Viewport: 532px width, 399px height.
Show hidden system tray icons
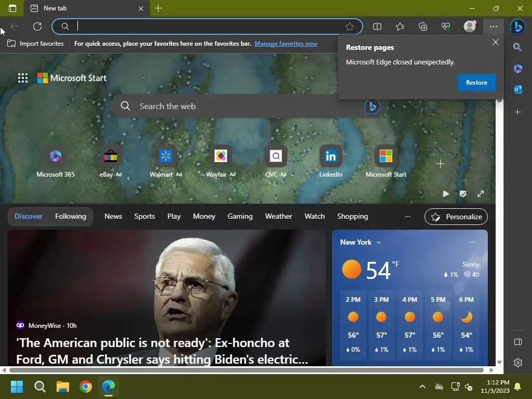(422, 387)
